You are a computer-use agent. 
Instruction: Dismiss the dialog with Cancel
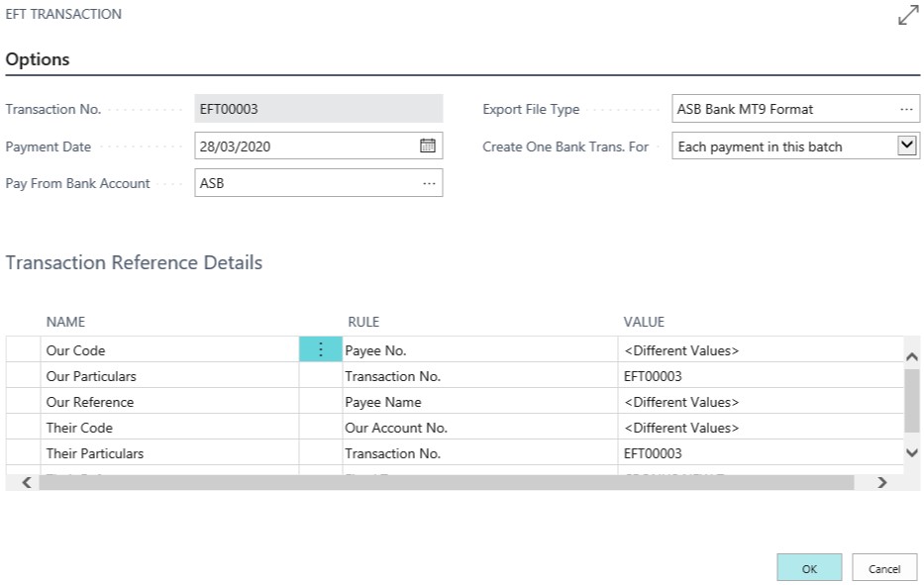pos(882,567)
